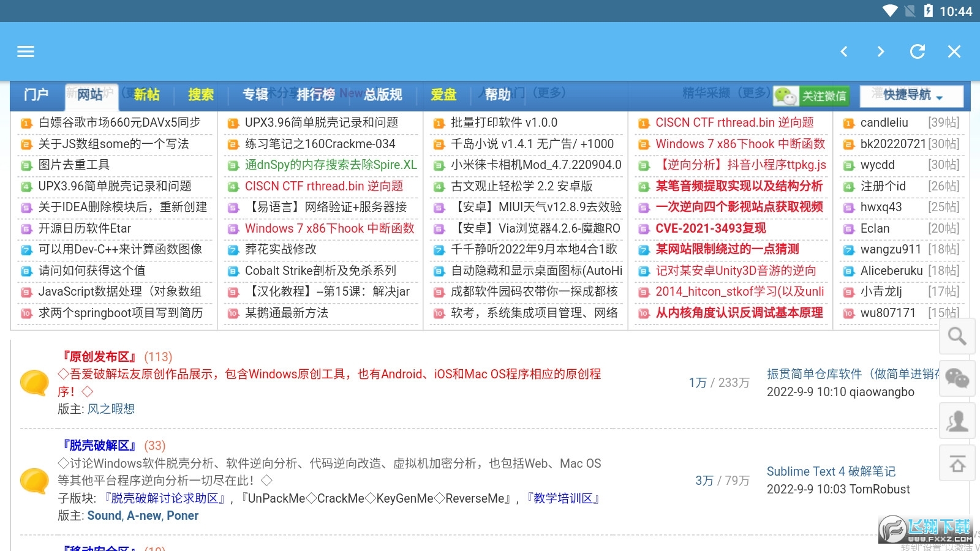Open user wycdd in ranking list
Screen dimensions: 980x551
[x=877, y=165]
